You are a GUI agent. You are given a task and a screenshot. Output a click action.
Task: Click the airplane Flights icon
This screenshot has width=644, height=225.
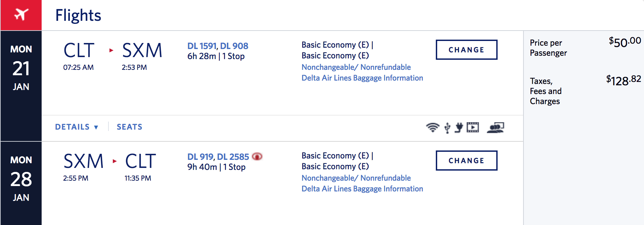tap(21, 15)
